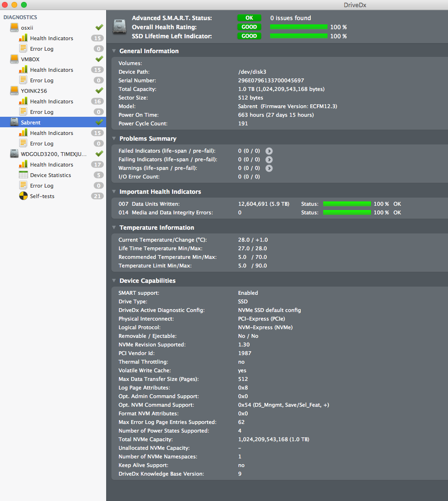
Task: Open VMBOX Error Log icon
Action: [23, 80]
